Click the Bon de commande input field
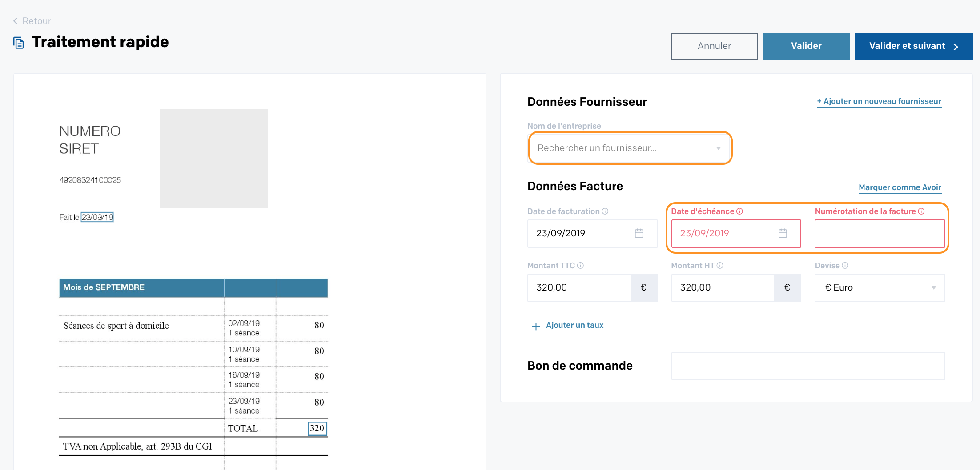 [807, 366]
